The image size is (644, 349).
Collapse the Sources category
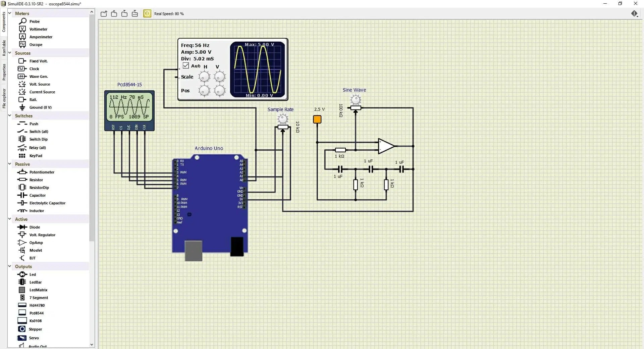click(9, 53)
